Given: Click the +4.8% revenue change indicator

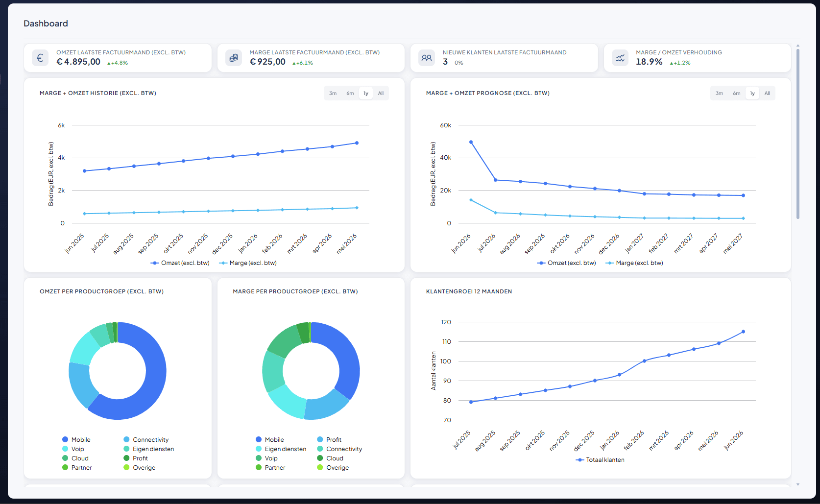Looking at the screenshot, I should pyautogui.click(x=118, y=63).
